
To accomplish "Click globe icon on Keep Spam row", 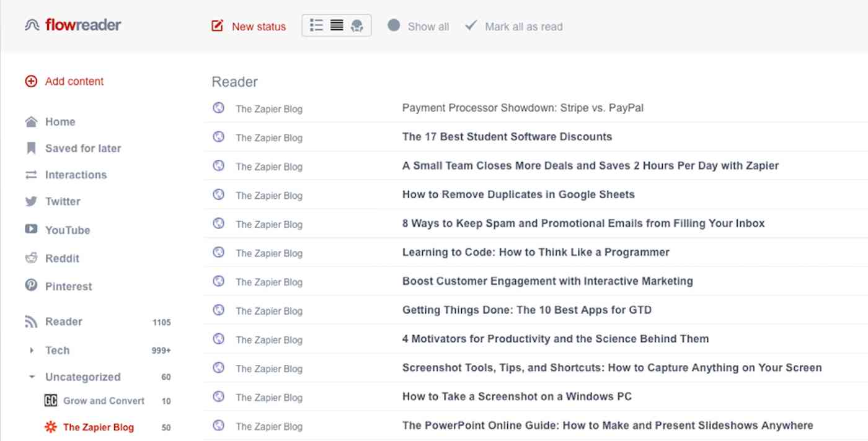I will [218, 224].
